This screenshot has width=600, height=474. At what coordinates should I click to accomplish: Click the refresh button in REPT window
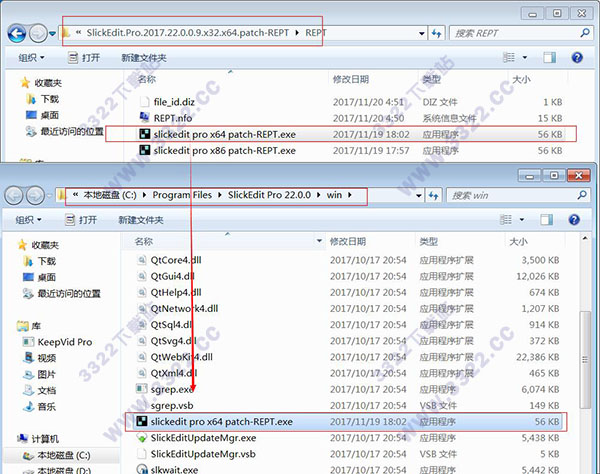click(x=436, y=34)
